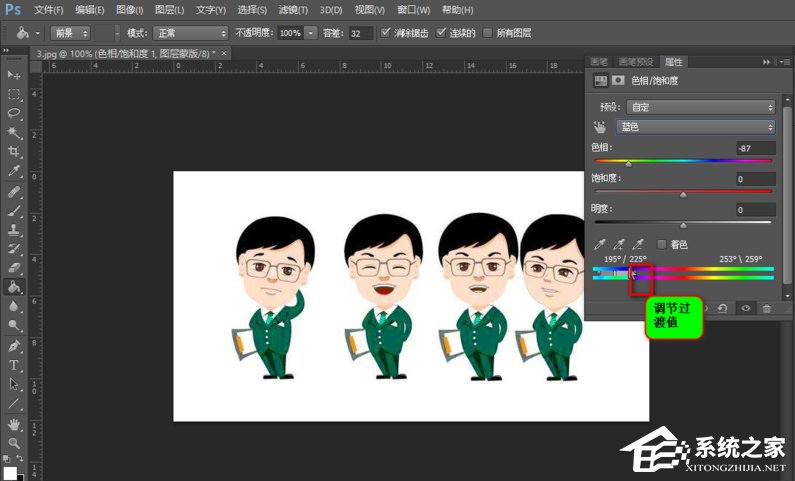795x481 pixels.
Task: Close the 3.jpg document tab
Action: (224, 53)
